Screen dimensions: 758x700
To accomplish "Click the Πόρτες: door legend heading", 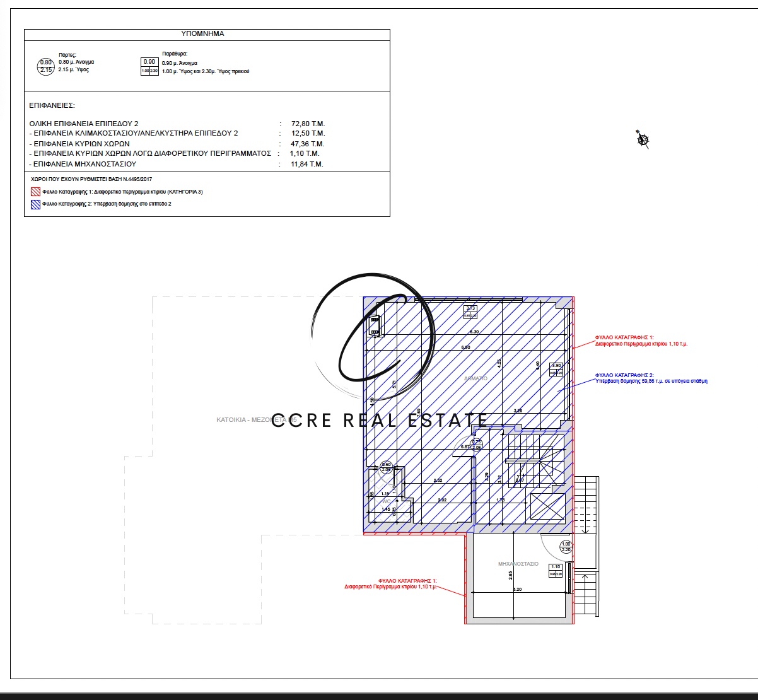I will coord(67,55).
